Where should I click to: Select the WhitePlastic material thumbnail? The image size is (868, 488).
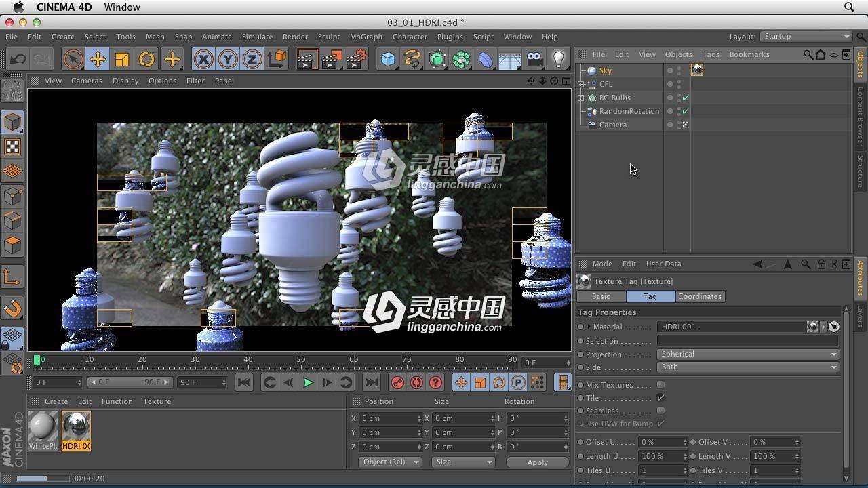tap(43, 430)
